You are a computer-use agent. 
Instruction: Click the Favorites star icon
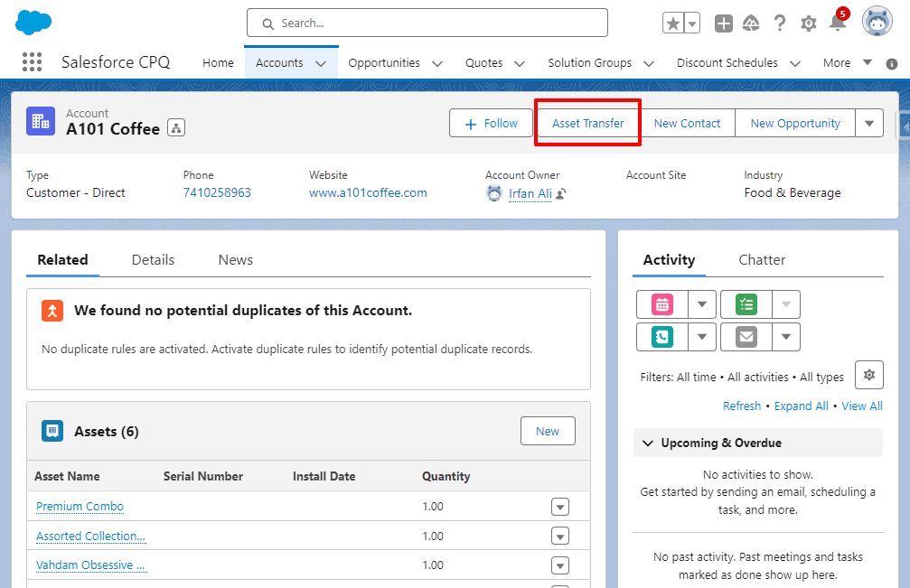pos(673,23)
